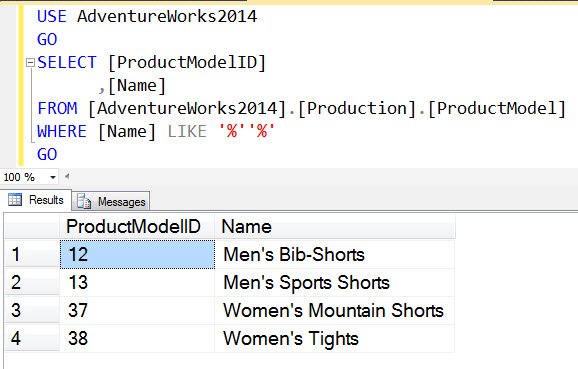Collapse the SELECT statement outline block
The image size is (578, 369).
(30, 63)
